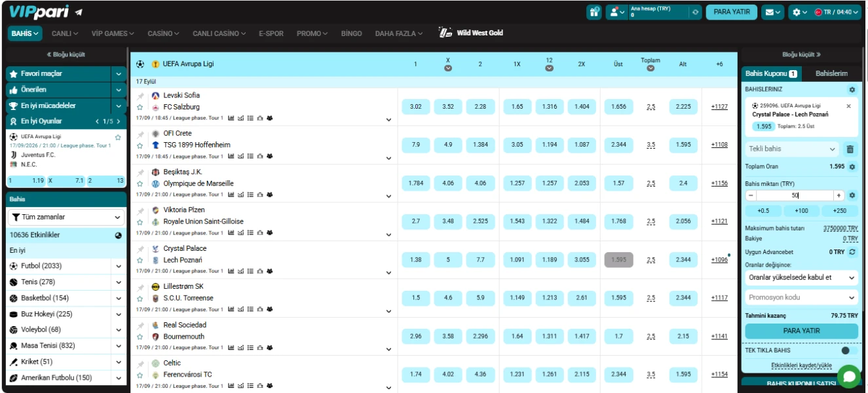The width and height of the screenshot is (868, 393).
Task: Select odds 3.02 for Levski Sofia win
Action: [x=416, y=107]
